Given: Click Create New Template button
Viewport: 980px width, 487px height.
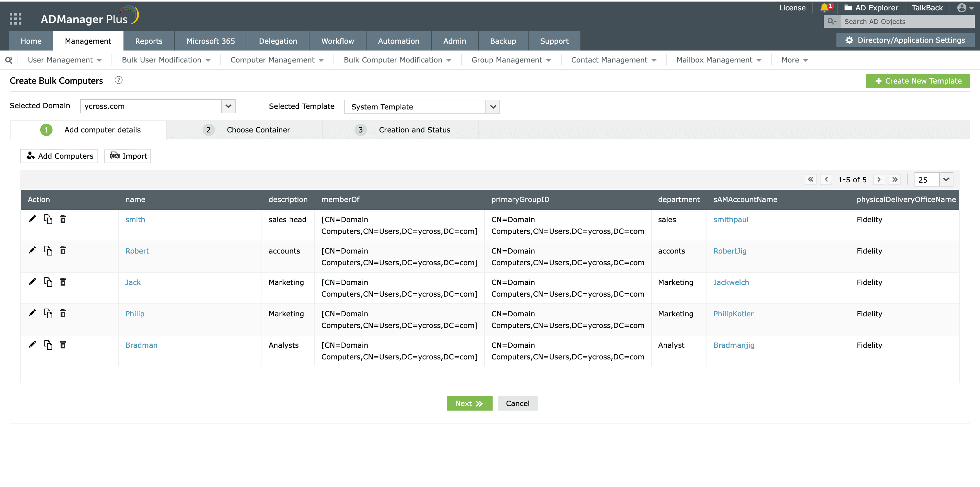Looking at the screenshot, I should click(x=917, y=81).
